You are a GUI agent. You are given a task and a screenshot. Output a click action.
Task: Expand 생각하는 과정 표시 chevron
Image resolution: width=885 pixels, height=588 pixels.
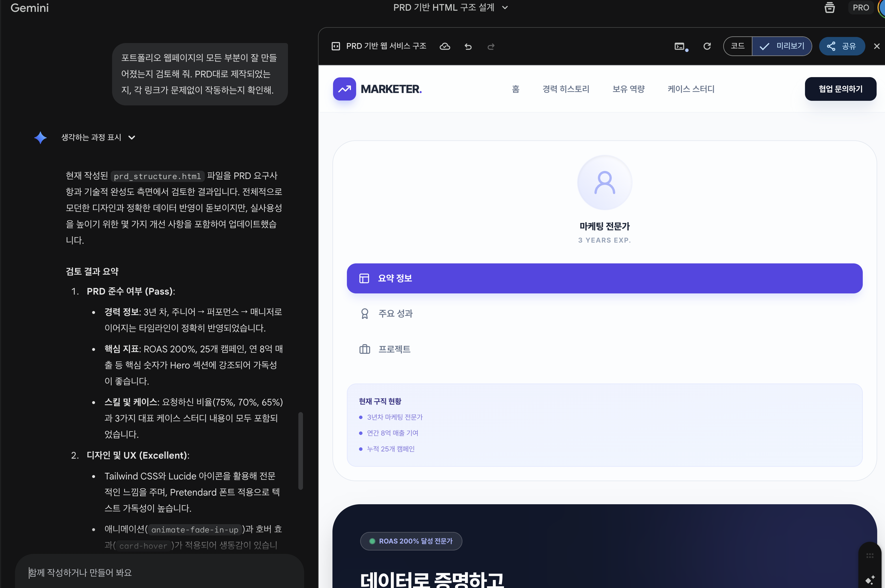point(132,138)
